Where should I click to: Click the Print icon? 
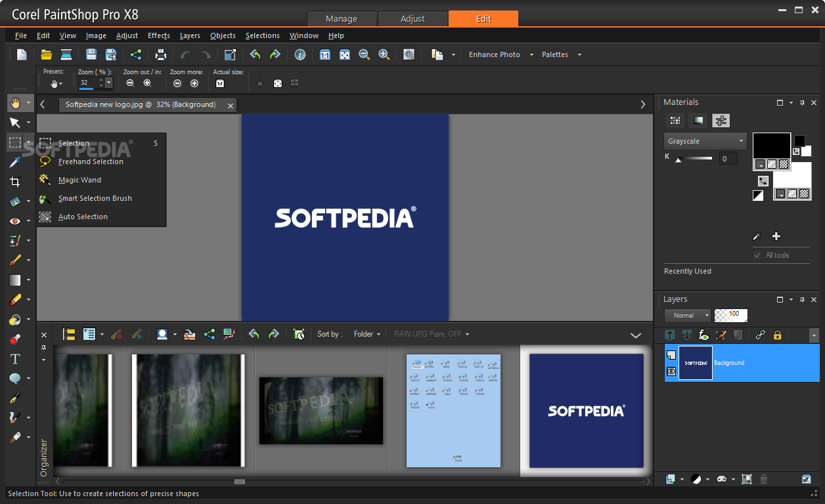pyautogui.click(x=161, y=54)
